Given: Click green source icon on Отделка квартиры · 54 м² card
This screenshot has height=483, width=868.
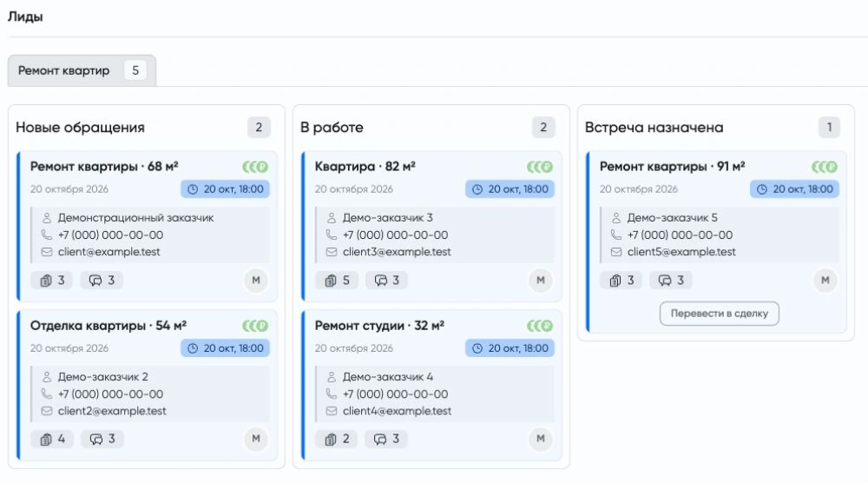Looking at the screenshot, I should coord(255,326).
